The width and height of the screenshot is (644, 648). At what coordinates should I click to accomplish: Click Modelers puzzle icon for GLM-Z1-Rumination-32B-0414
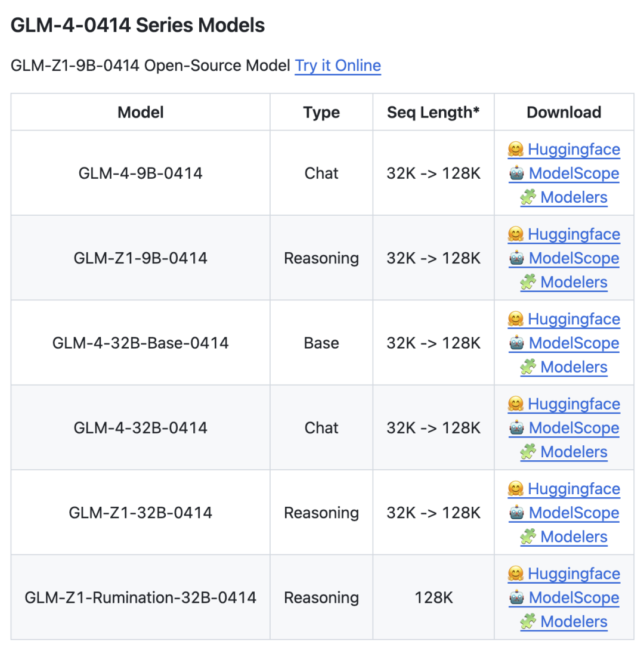coord(528,622)
